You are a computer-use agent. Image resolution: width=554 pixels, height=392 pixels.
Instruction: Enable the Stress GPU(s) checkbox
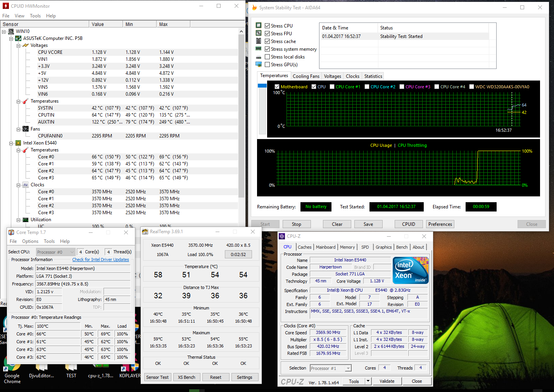(268, 64)
